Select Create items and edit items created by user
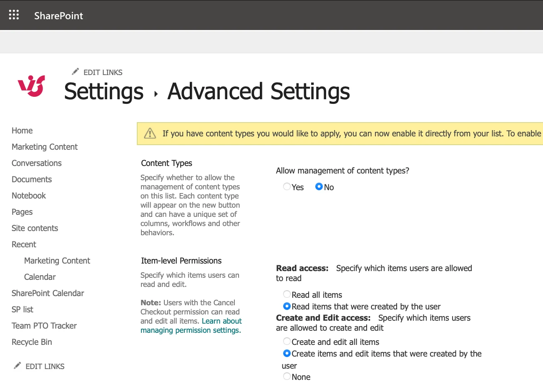Image resolution: width=543 pixels, height=392 pixels. [287, 353]
